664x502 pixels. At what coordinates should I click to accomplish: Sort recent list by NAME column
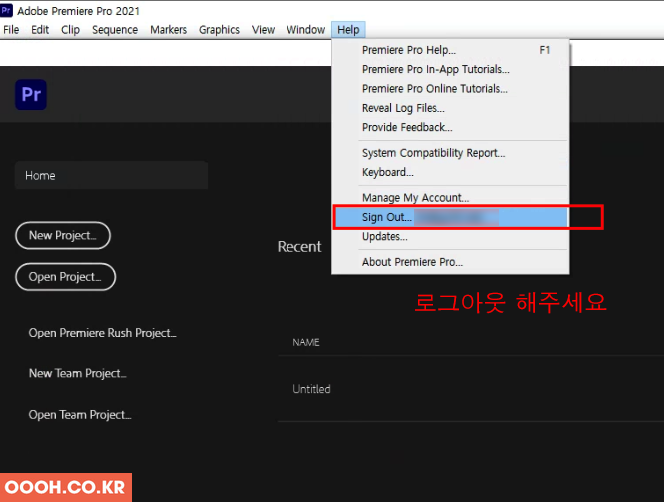[306, 342]
